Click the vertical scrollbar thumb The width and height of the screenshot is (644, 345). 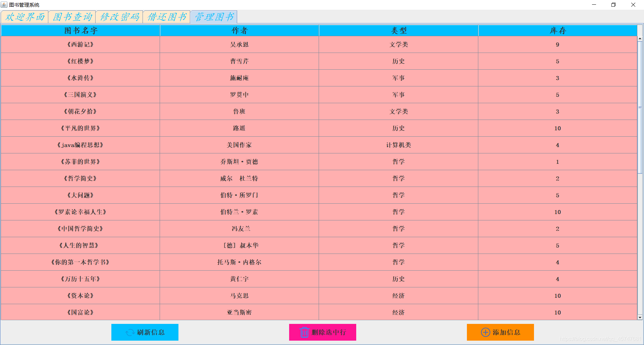(x=640, y=107)
